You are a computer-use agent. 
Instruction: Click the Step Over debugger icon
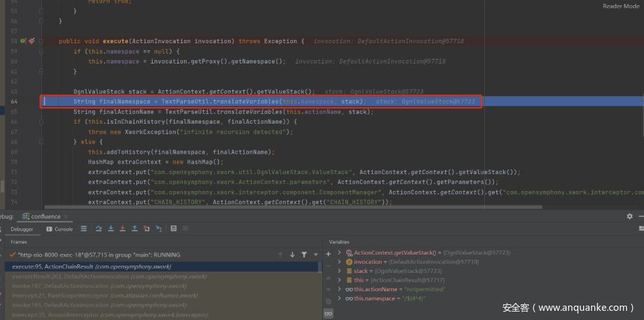[x=98, y=228]
